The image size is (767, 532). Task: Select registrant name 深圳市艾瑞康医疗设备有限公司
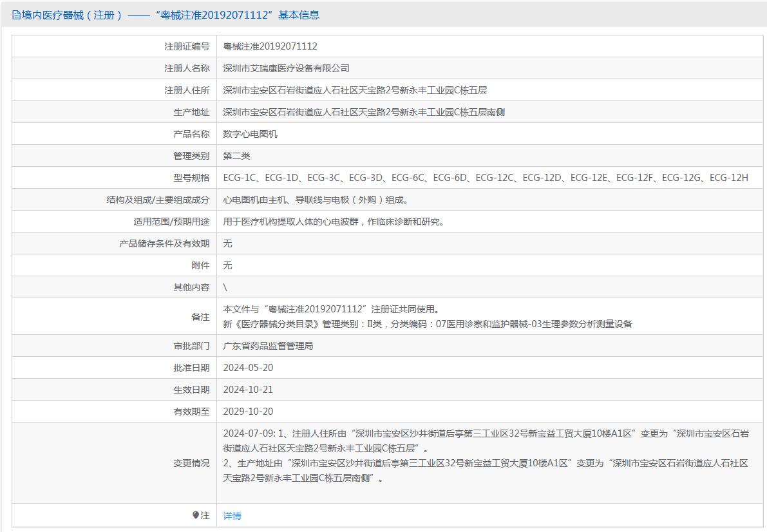click(x=286, y=68)
